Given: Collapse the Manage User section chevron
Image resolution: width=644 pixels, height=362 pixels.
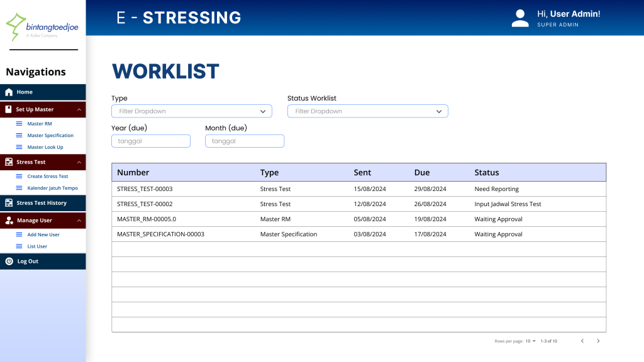Looking at the screenshot, I should [79, 221].
